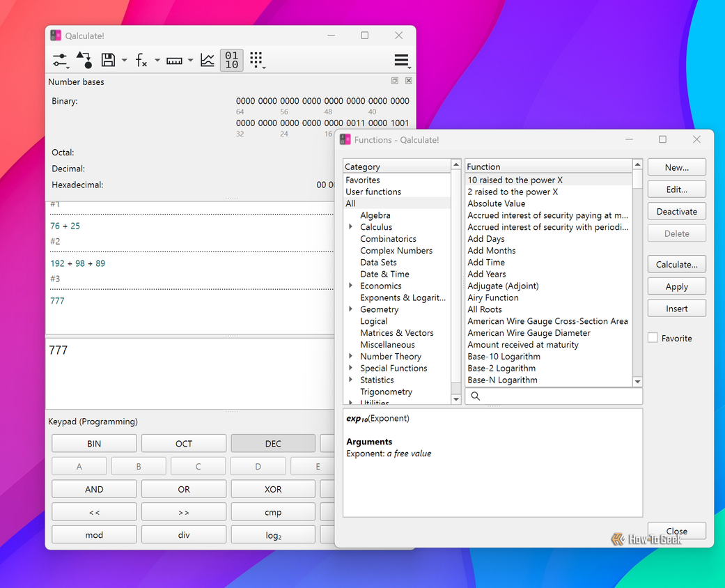725x588 pixels.
Task: Toggle the DEC base button
Action: coord(273,443)
